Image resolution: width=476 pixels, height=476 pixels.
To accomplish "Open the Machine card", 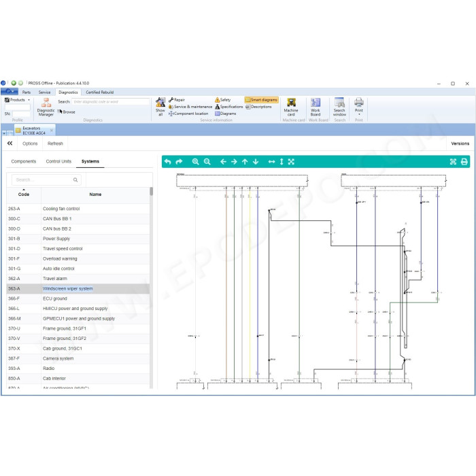I will click(291, 107).
